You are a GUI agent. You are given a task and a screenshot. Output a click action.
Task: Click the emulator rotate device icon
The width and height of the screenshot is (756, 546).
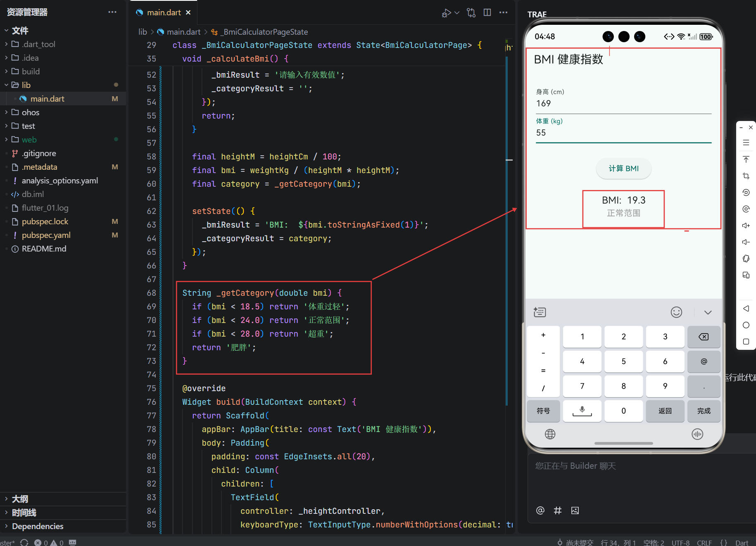coord(746,259)
